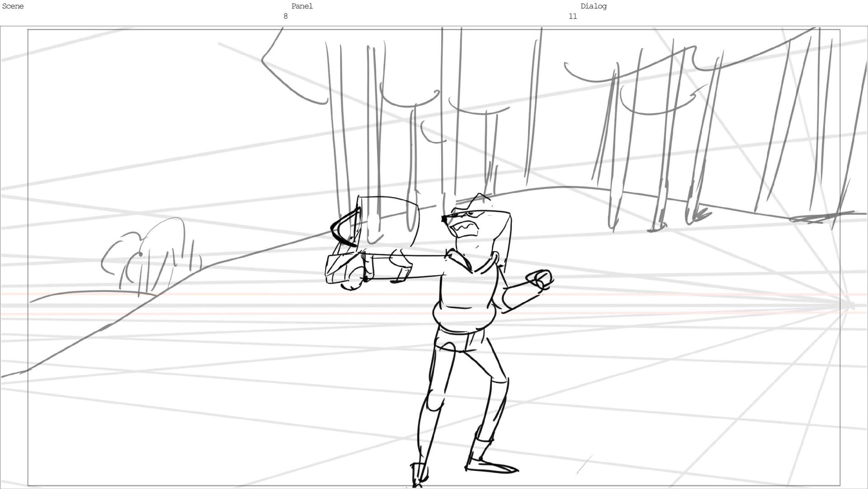
Task: Click the black dot on character's nose
Action: point(444,219)
